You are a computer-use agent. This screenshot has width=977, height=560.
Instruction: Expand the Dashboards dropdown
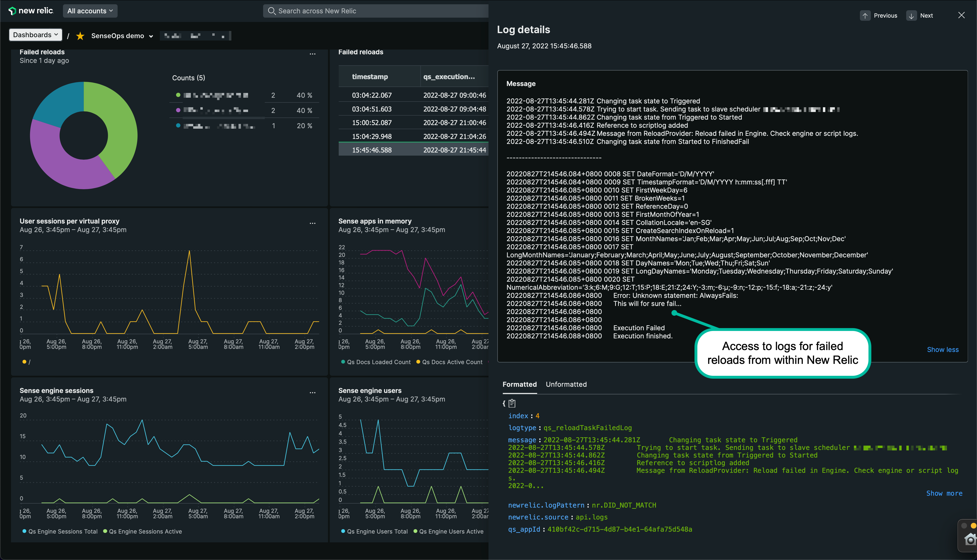coord(35,35)
